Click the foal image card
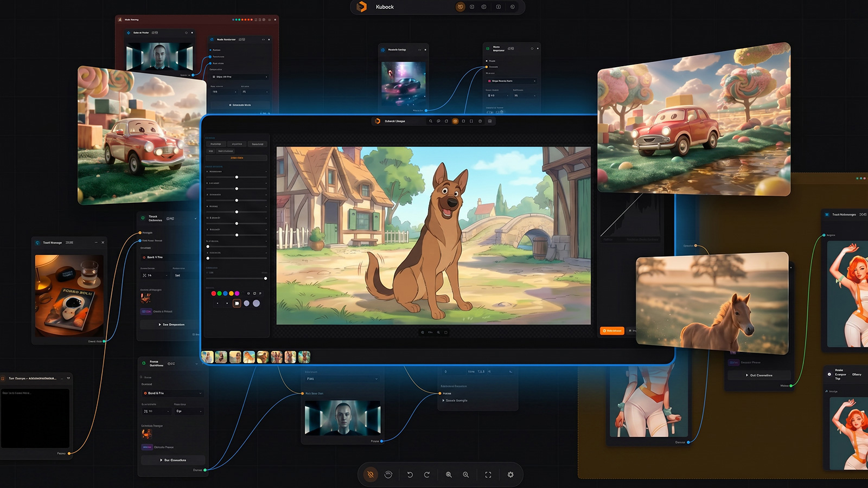Image resolution: width=868 pixels, height=488 pixels. click(x=712, y=303)
